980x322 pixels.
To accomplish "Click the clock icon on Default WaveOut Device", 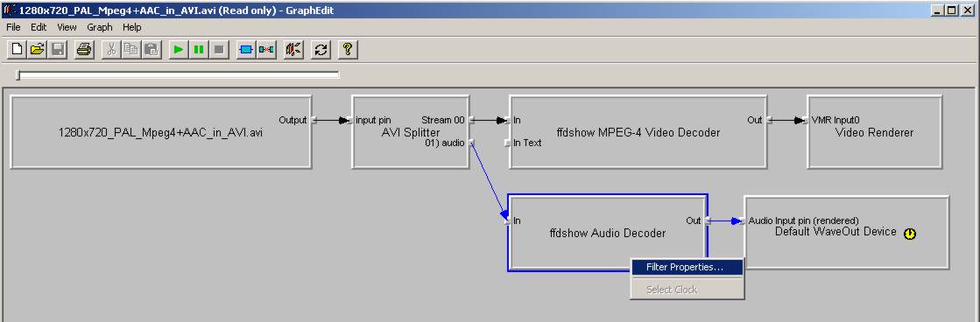I will tap(910, 234).
